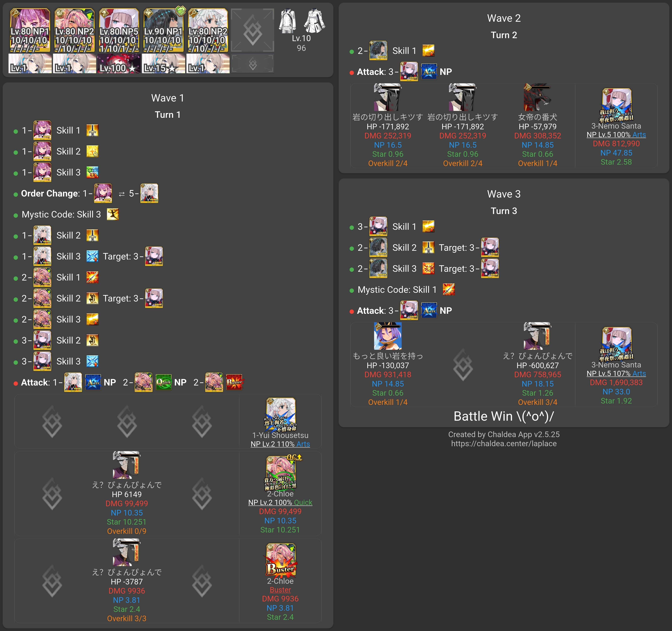Click the 女帝の番犬 enemy portrait in Wave 2
The image size is (672, 631).
537,97
